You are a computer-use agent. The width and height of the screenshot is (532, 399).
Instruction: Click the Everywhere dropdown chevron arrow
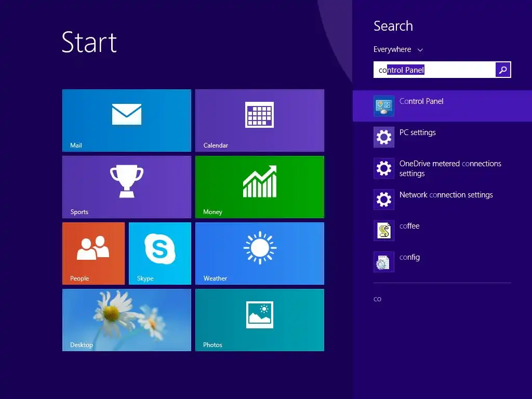[x=420, y=50]
